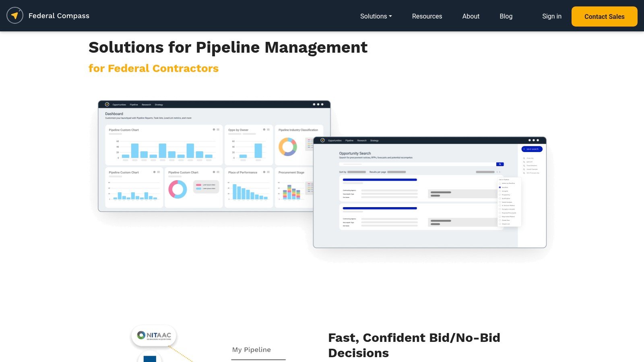The width and height of the screenshot is (644, 362).
Task: Click the Contact Sales button
Action: point(605,16)
